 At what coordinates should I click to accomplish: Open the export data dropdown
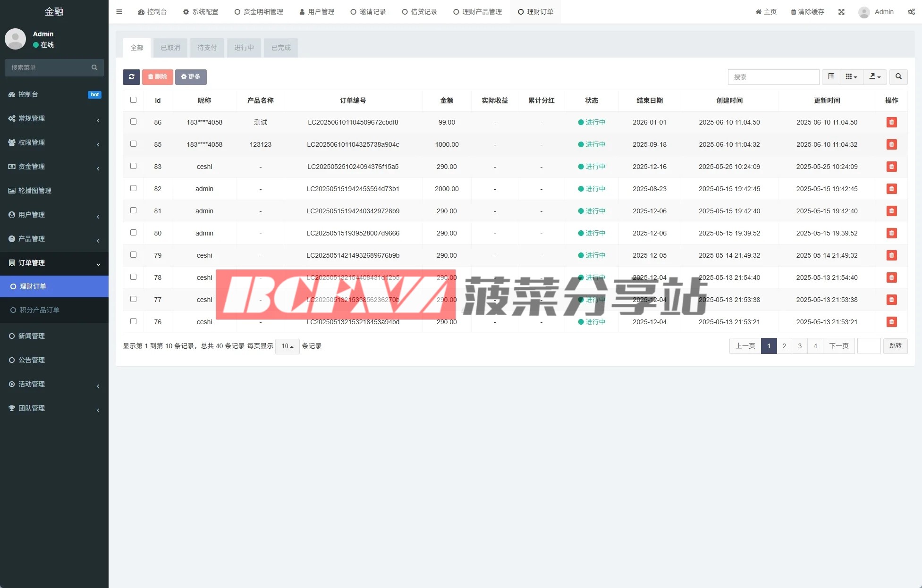[x=875, y=77]
